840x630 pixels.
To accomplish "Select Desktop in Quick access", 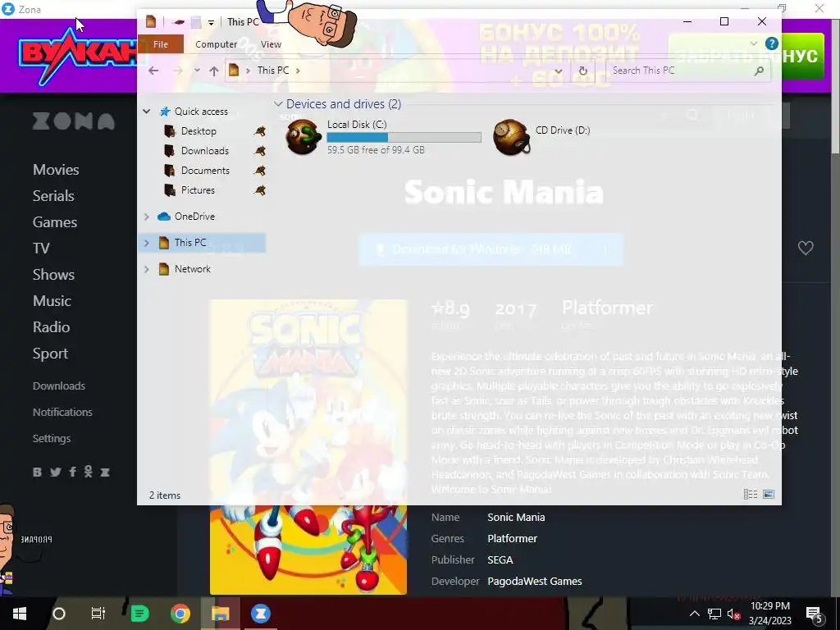I will [x=199, y=131].
